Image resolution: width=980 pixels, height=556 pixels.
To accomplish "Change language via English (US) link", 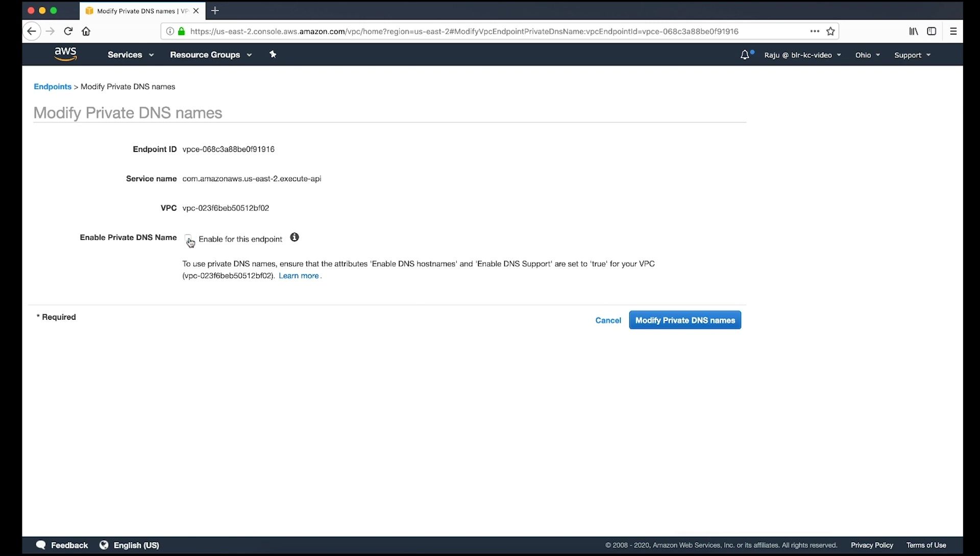I will (x=136, y=545).
